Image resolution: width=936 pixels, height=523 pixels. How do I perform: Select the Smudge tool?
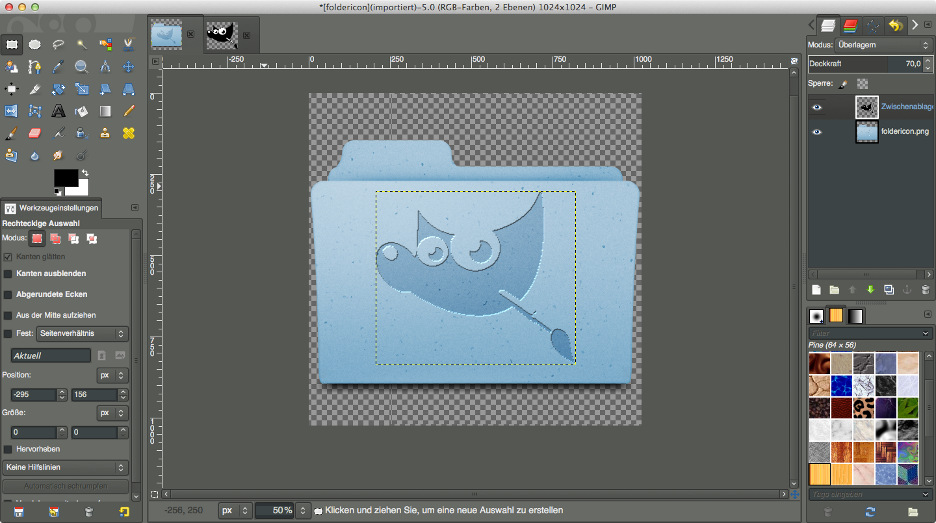coord(58,155)
